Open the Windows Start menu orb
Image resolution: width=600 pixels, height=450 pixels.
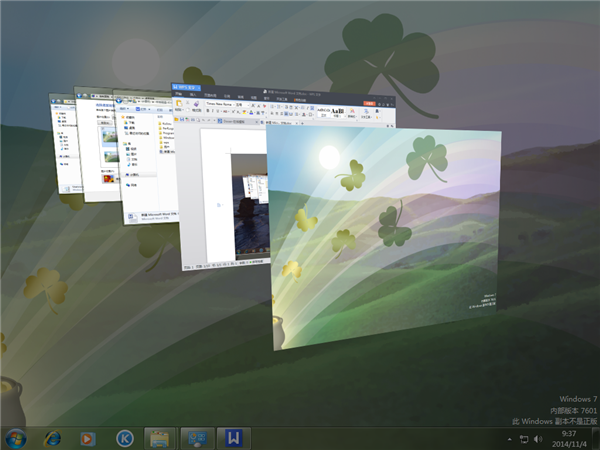tap(16, 438)
